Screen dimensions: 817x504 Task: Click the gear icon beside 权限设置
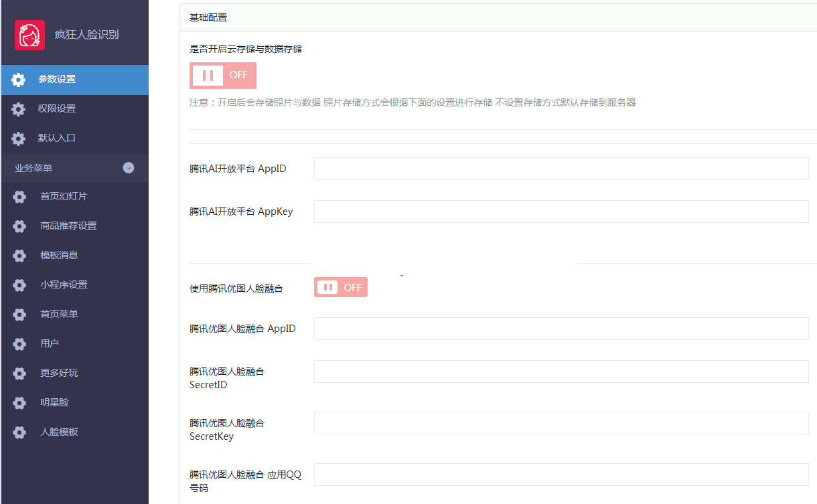19,109
